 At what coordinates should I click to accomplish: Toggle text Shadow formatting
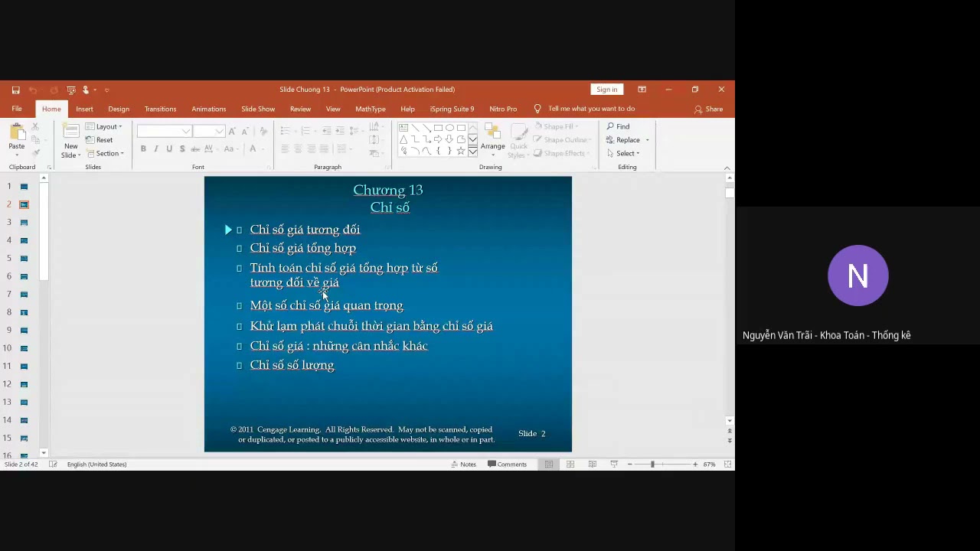(182, 148)
